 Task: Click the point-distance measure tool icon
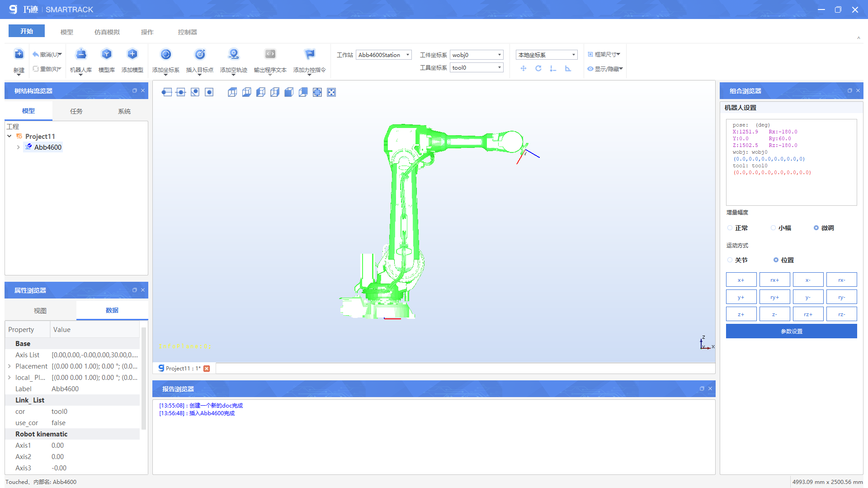[x=553, y=68]
